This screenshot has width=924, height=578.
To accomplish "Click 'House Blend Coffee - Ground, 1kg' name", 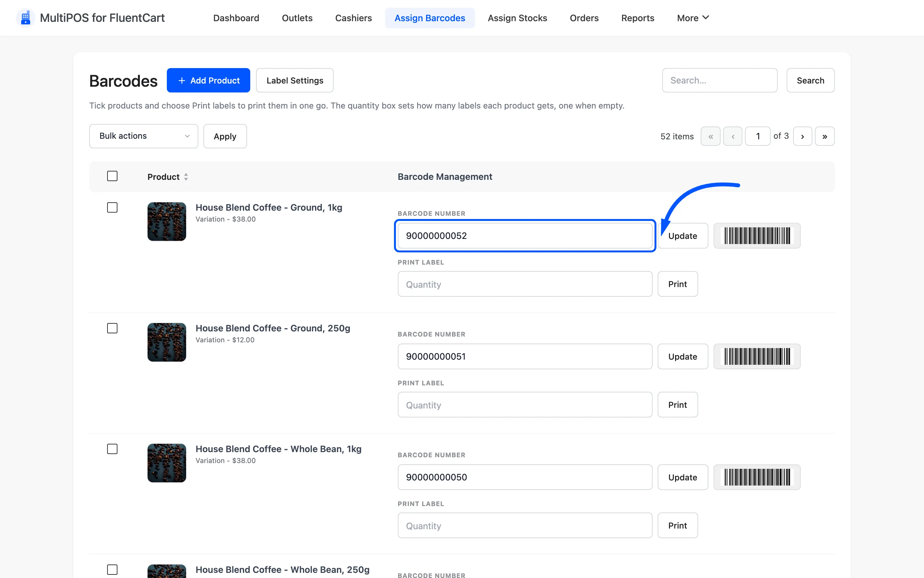I will point(269,207).
